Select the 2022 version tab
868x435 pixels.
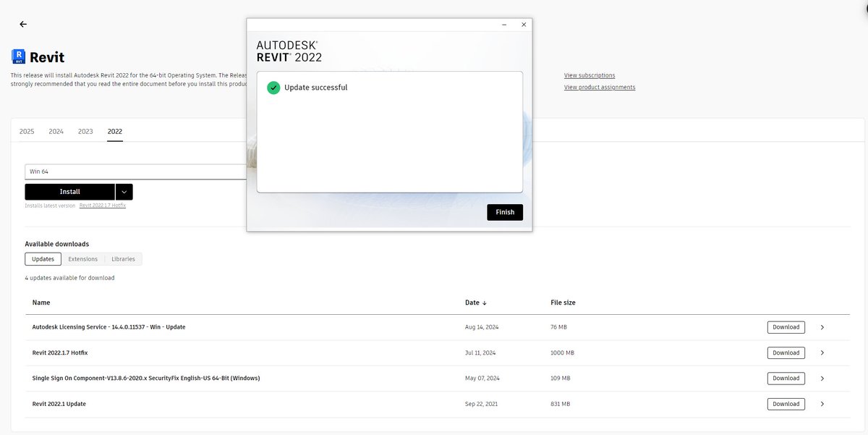(115, 132)
